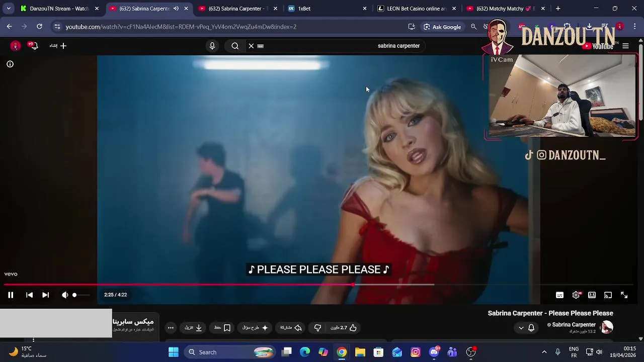Image resolution: width=644 pixels, height=362 pixels.
Task: Skip to the previous video
Action: tap(29, 295)
